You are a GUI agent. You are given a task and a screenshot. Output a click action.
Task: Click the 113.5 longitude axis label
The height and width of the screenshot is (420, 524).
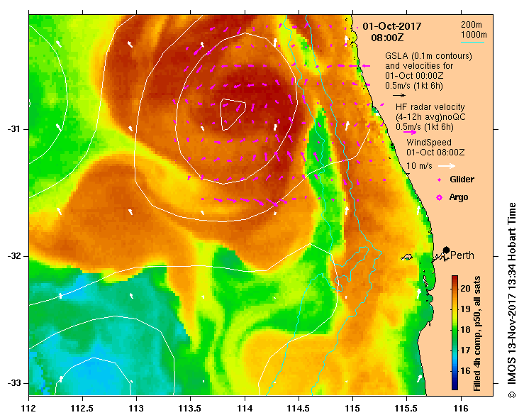pos(191,409)
